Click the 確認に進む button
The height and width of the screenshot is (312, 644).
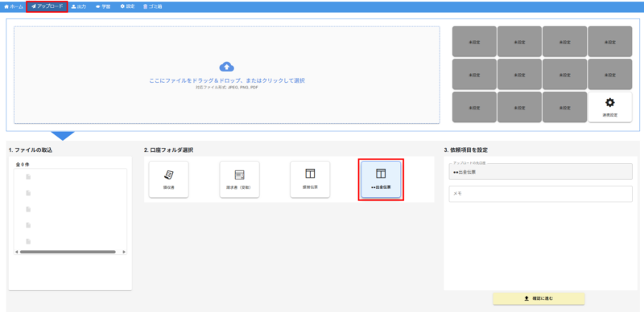539,299
